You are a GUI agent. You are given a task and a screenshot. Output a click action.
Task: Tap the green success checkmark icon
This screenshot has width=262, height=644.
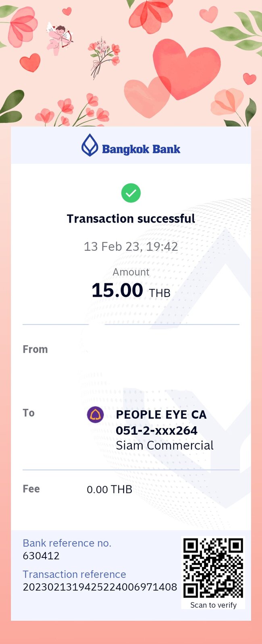(131, 193)
